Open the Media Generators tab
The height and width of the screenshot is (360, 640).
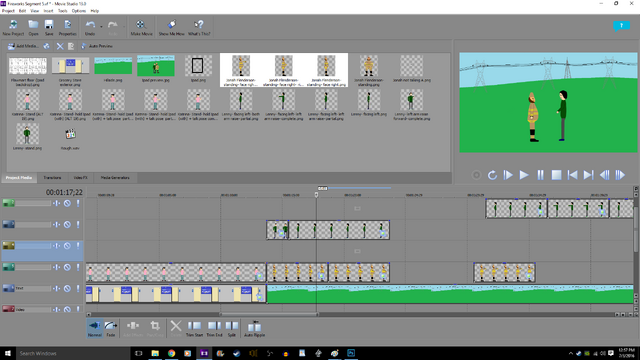[x=115, y=178]
